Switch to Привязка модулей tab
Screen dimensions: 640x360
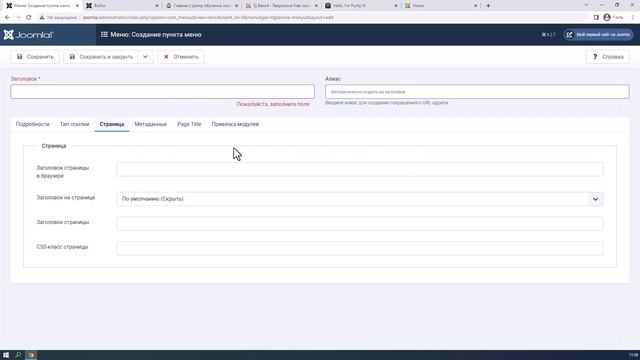(235, 124)
